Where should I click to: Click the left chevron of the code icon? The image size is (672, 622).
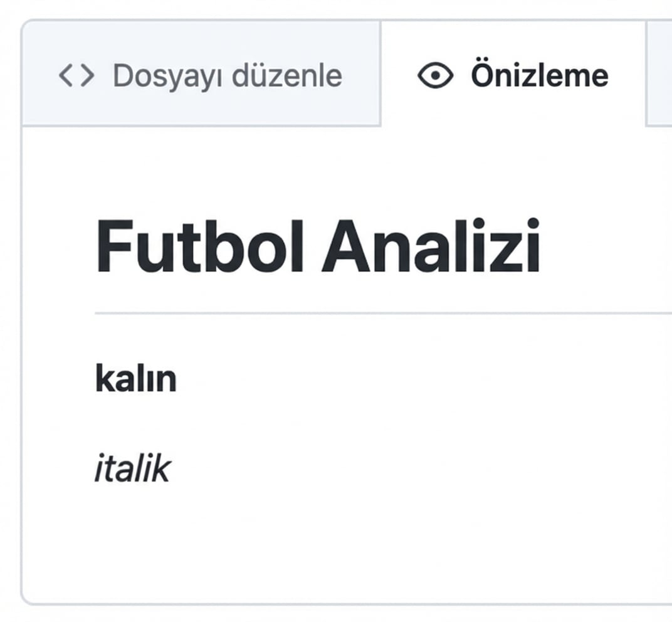(66, 75)
